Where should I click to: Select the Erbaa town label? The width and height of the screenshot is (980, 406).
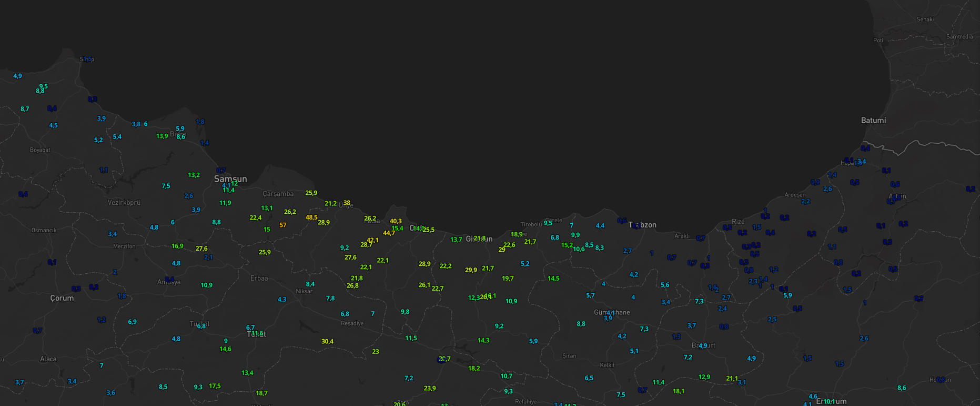click(x=259, y=278)
